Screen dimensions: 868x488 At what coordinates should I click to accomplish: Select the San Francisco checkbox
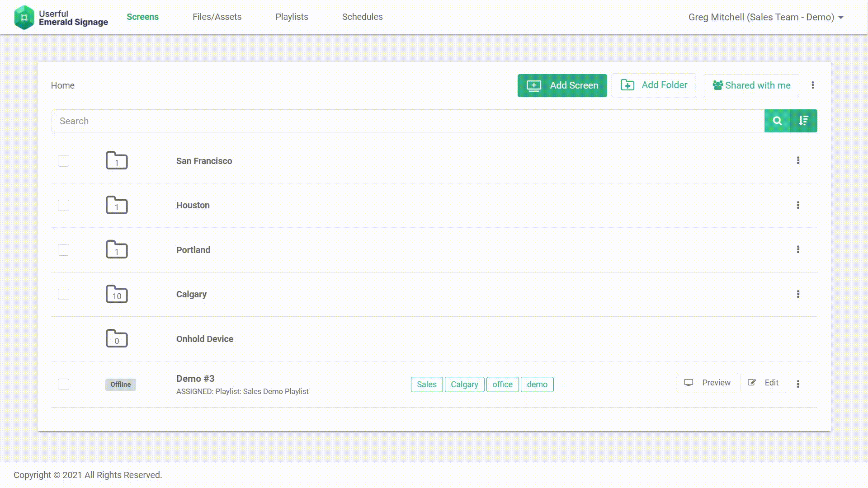click(63, 161)
